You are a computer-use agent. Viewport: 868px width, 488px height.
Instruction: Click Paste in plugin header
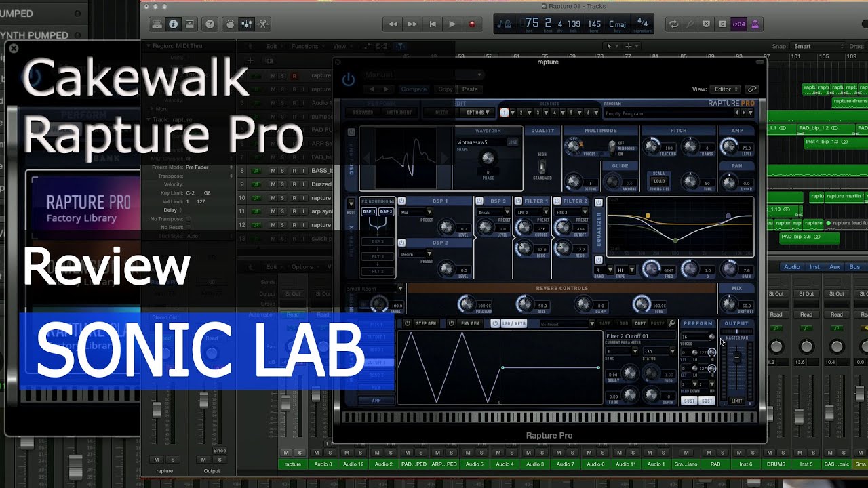point(470,89)
